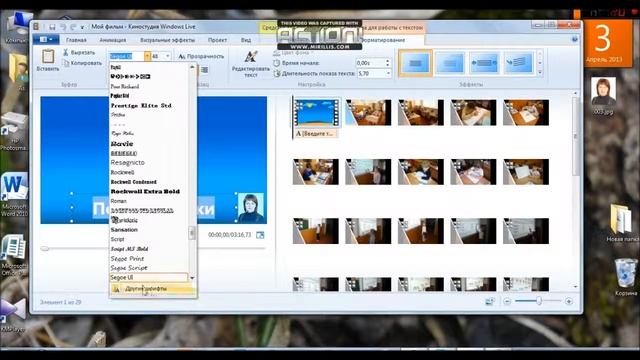Click the font list scrollbar thumb
The height and width of the screenshot is (360, 640).
(x=192, y=233)
